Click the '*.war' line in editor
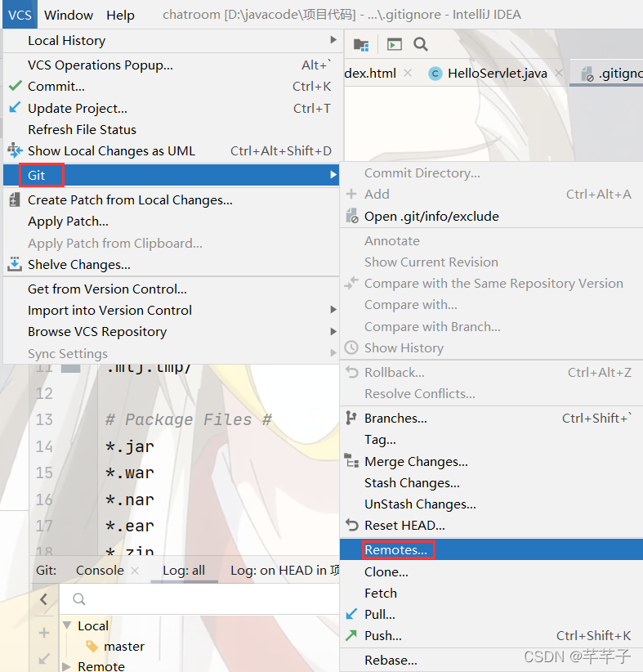 (x=130, y=473)
